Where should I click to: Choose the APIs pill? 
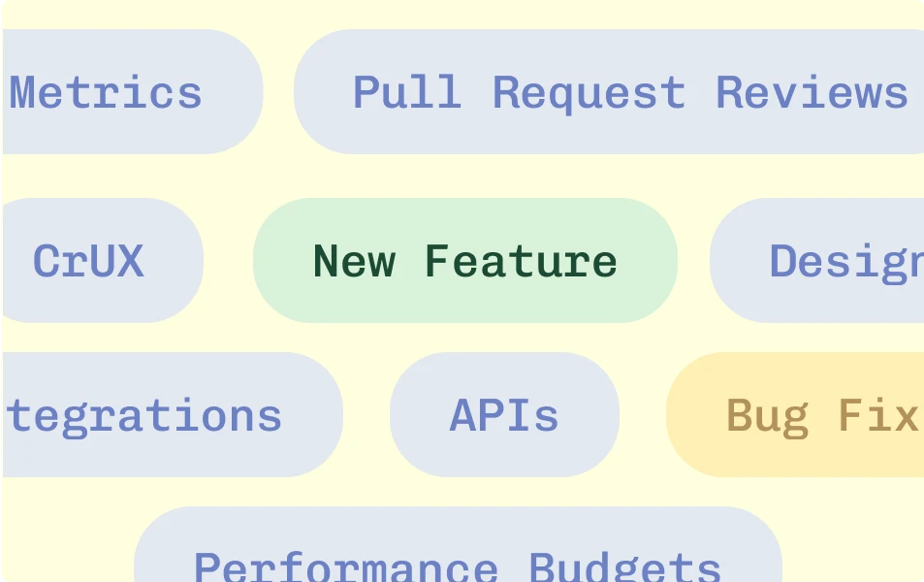[x=504, y=414]
